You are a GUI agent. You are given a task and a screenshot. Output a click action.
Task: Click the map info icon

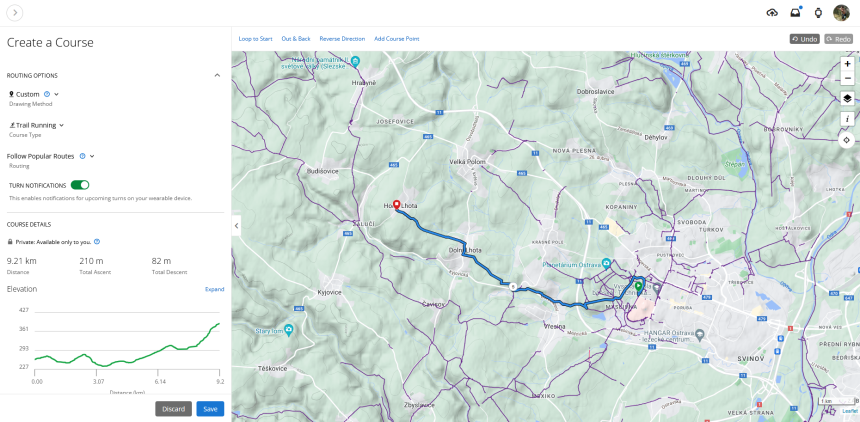click(x=847, y=119)
